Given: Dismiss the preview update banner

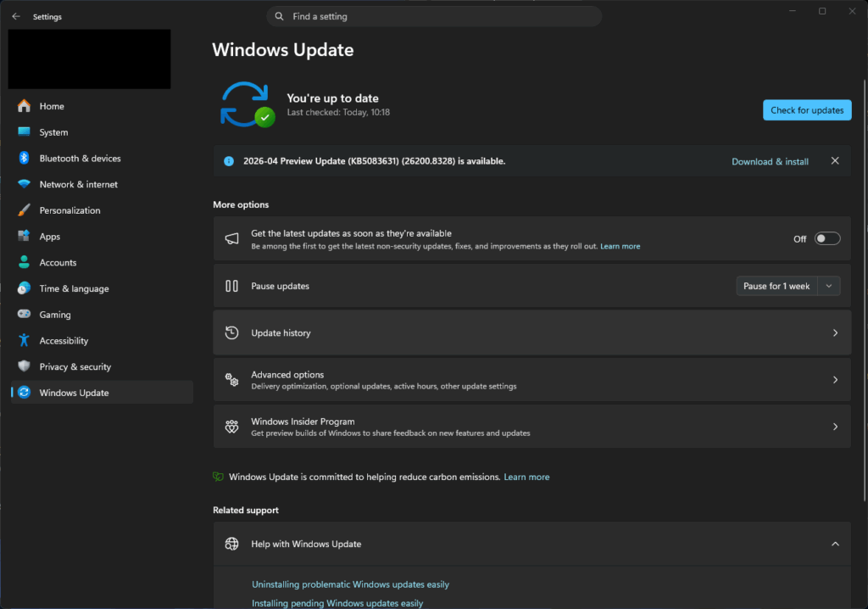Looking at the screenshot, I should pyautogui.click(x=835, y=160).
